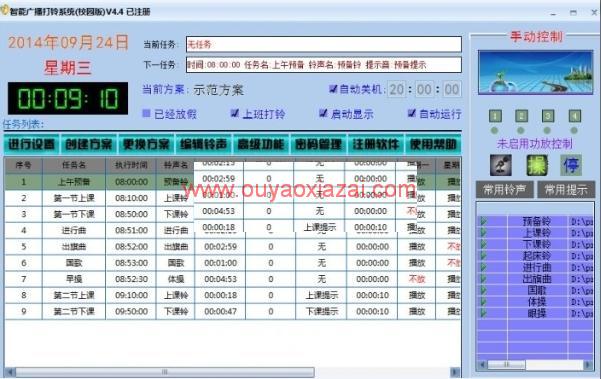Click the task list scrollbar left arrow
Image resolution: width=601 pixels, height=379 pixels.
[10, 372]
